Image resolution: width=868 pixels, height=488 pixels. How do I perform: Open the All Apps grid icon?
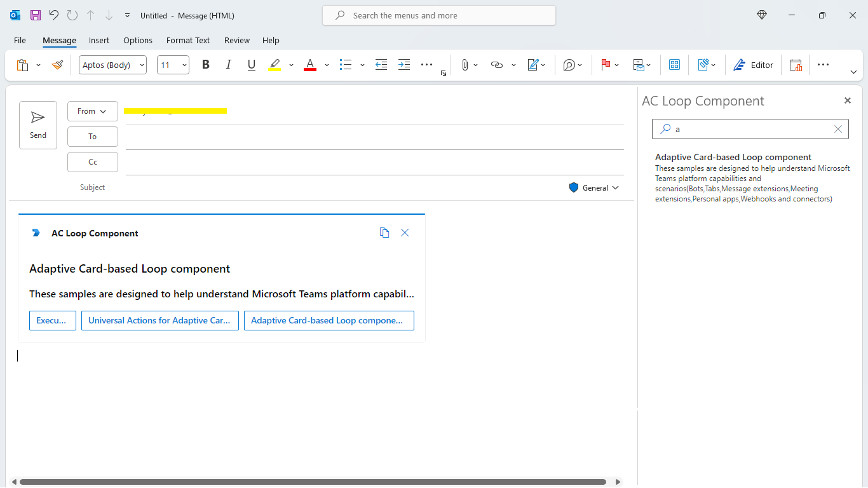coord(675,65)
